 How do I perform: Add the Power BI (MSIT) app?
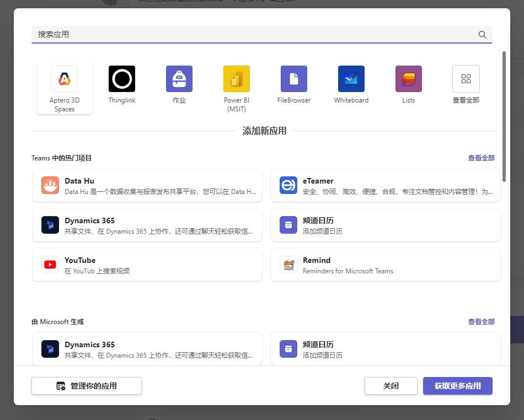[x=237, y=79]
